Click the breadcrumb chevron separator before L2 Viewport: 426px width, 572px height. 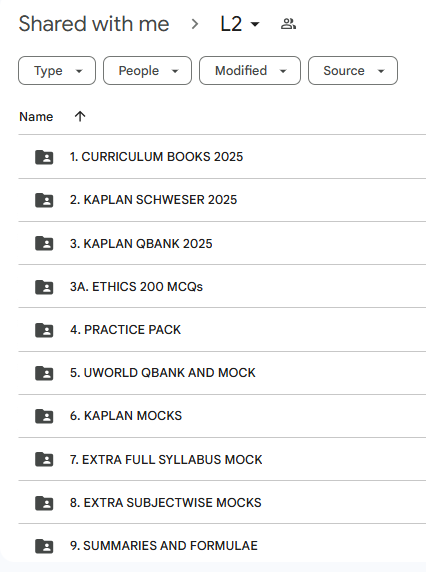pos(195,24)
